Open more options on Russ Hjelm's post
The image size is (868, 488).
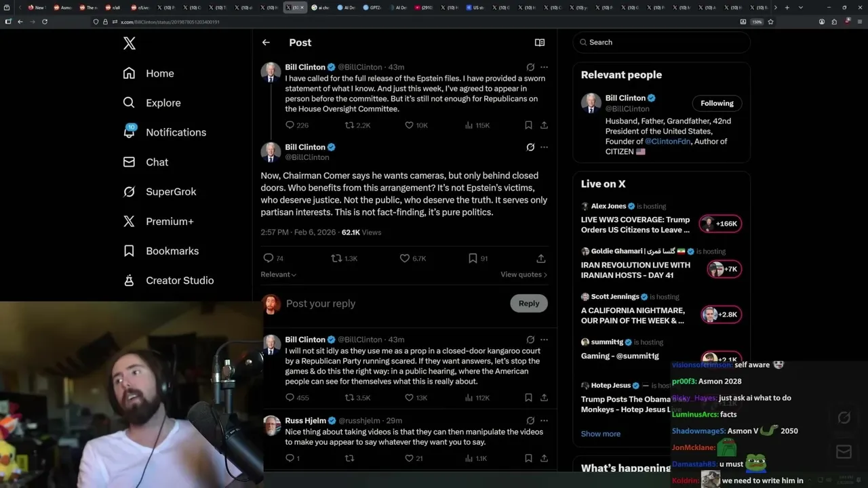(544, 420)
